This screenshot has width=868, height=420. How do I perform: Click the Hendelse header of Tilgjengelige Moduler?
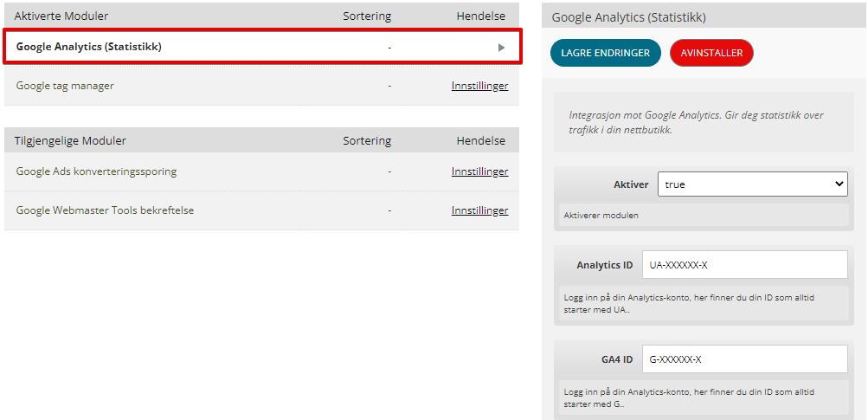coord(481,141)
